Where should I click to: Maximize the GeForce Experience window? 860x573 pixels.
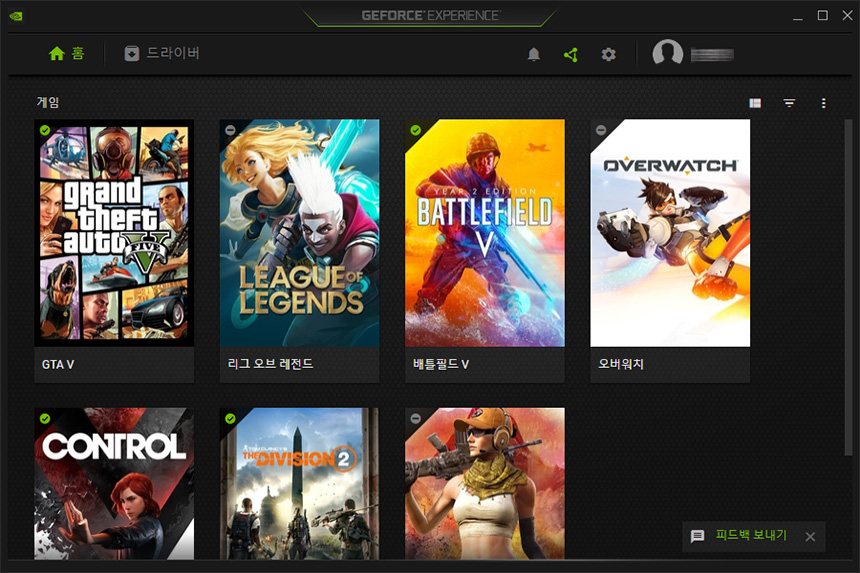tap(823, 15)
